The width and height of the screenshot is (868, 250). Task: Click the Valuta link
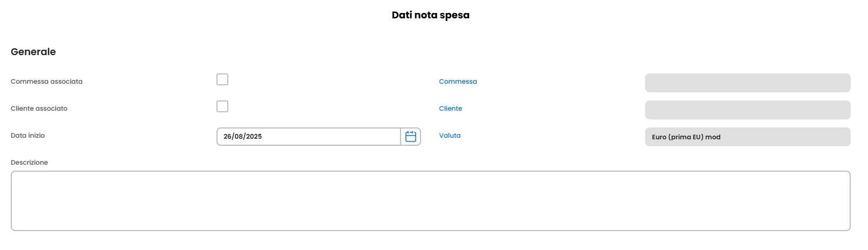coord(450,136)
